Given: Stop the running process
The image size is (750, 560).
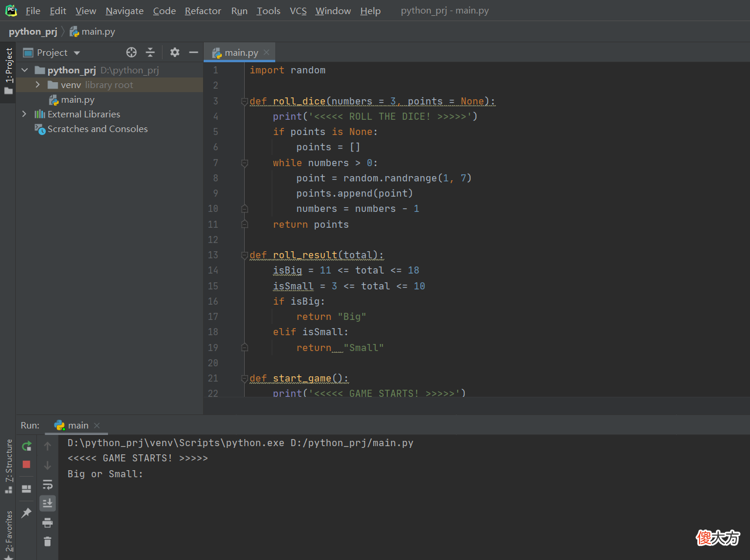Looking at the screenshot, I should (26, 464).
